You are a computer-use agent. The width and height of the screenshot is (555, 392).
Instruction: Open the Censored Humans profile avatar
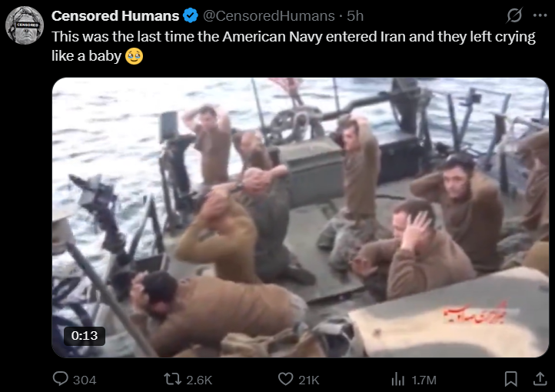[x=25, y=25]
